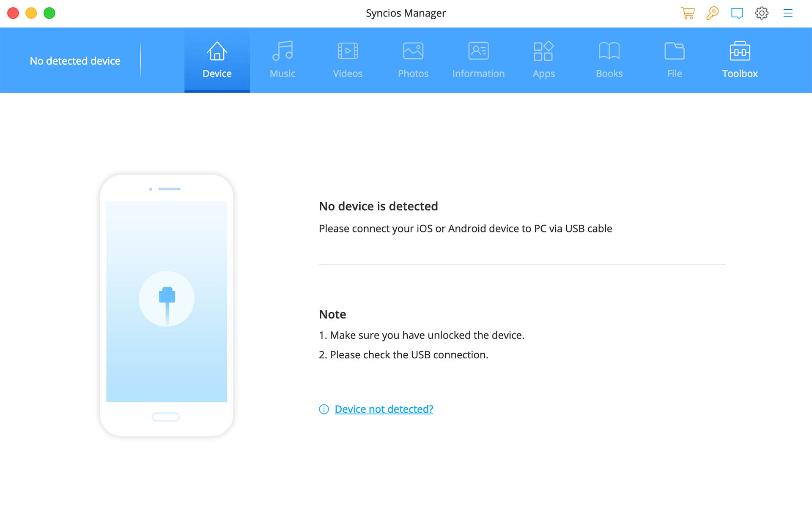Click the Device not detected? link
The image size is (812, 518).
[384, 409]
